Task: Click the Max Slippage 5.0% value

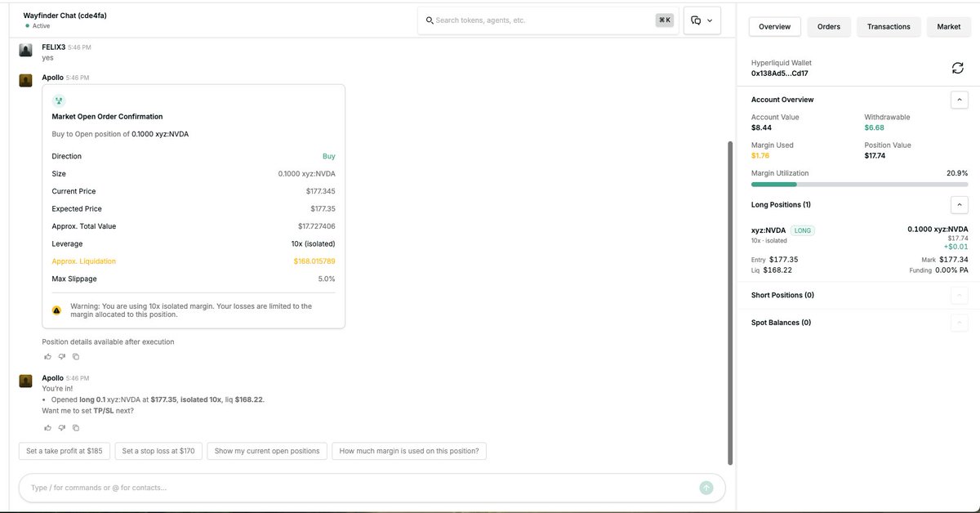Action: point(327,279)
